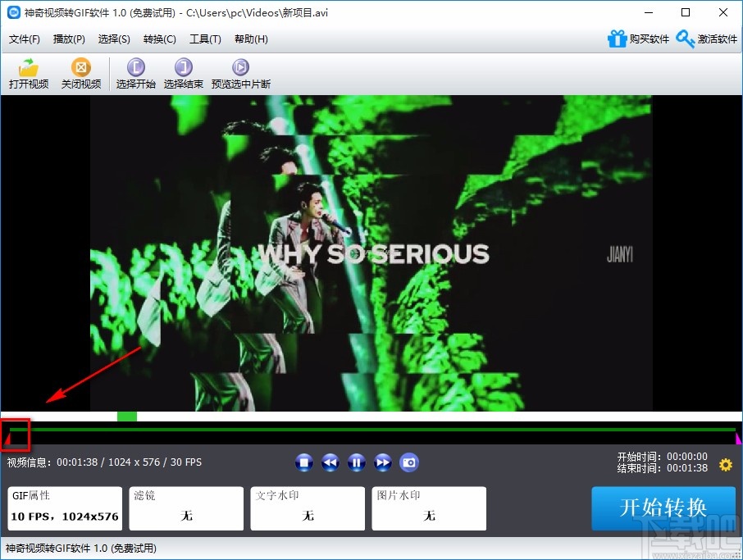
Task: Pause the video
Action: pyautogui.click(x=357, y=462)
